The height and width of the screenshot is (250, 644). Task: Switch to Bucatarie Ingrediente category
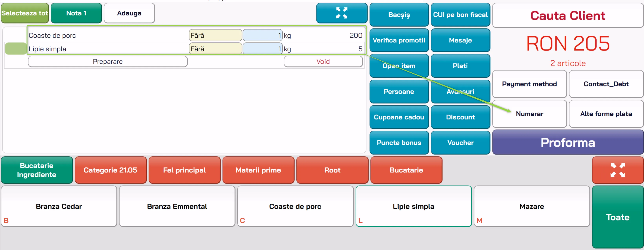(x=37, y=170)
